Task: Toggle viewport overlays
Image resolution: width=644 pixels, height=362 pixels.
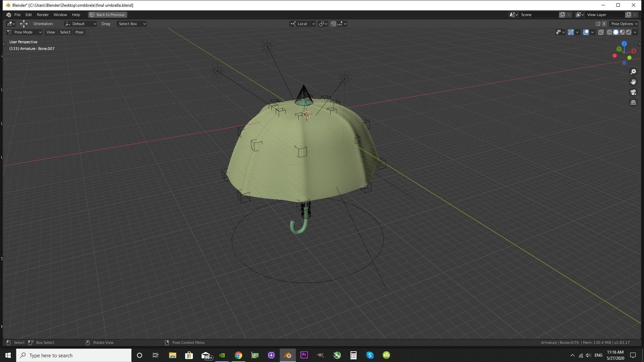Action: (x=586, y=32)
